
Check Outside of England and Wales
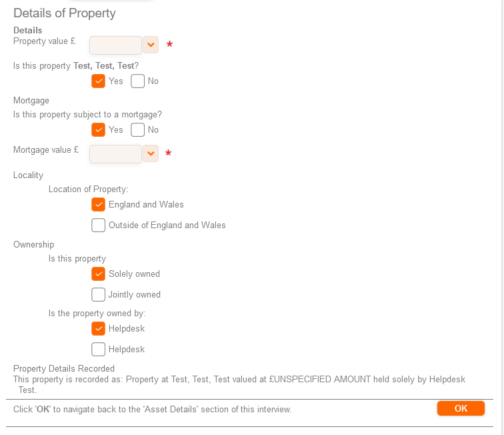click(x=99, y=226)
